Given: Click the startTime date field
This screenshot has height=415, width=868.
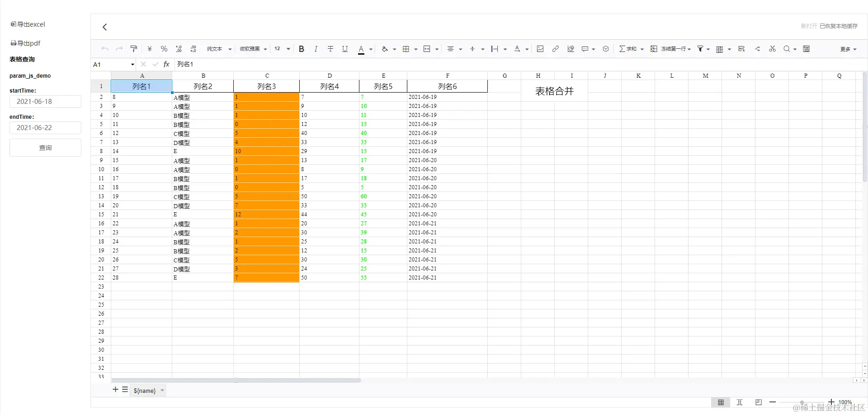Looking at the screenshot, I should point(45,102).
